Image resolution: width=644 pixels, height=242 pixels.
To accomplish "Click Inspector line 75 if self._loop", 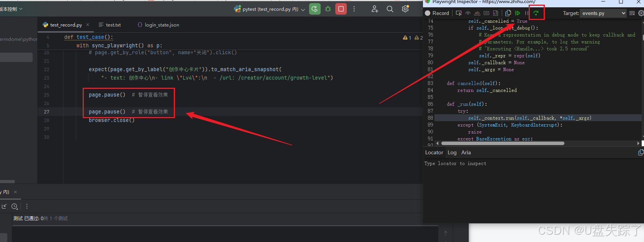I will (x=503, y=28).
